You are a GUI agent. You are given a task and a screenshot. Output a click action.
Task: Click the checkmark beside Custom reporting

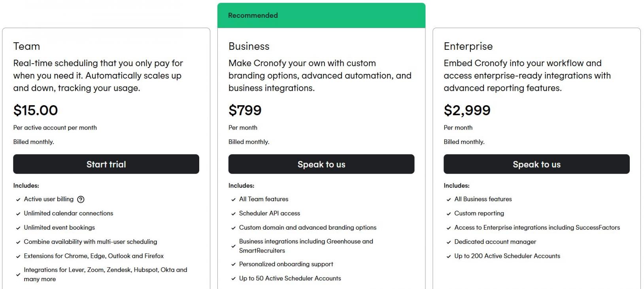tap(449, 214)
